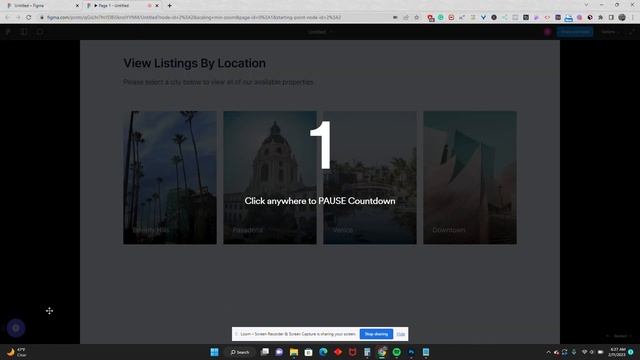Open the Chrome three-dot menu
Screen dimensions: 640x360
point(633,18)
